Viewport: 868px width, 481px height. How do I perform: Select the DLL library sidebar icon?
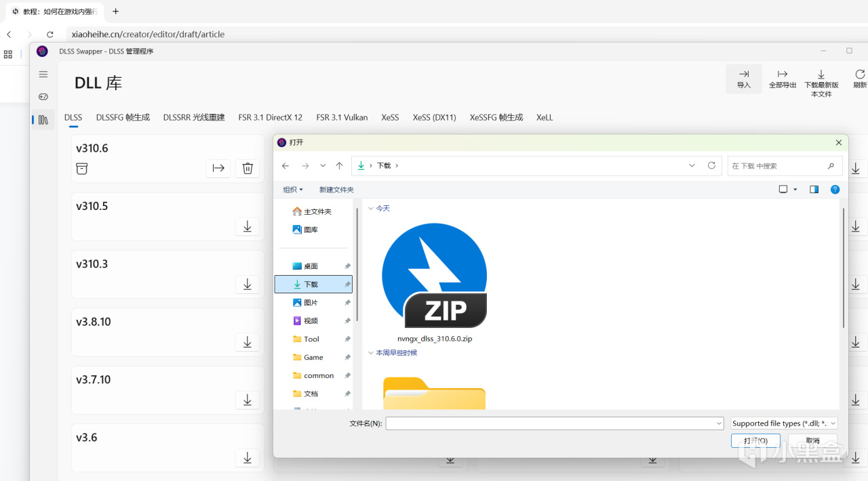point(43,120)
